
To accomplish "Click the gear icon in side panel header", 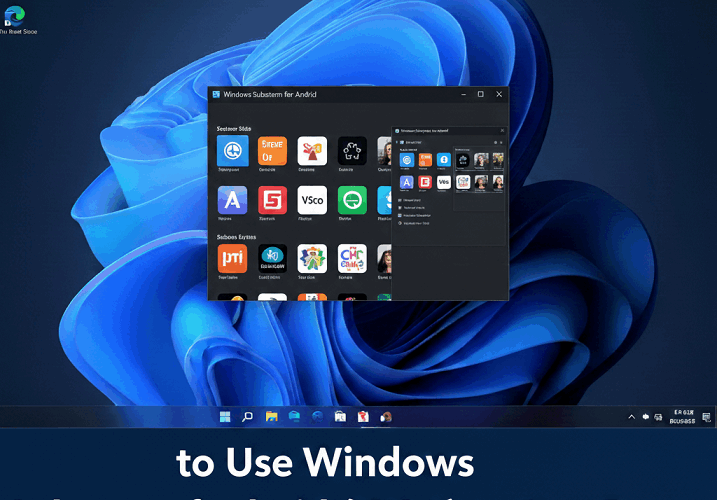I will [495, 142].
